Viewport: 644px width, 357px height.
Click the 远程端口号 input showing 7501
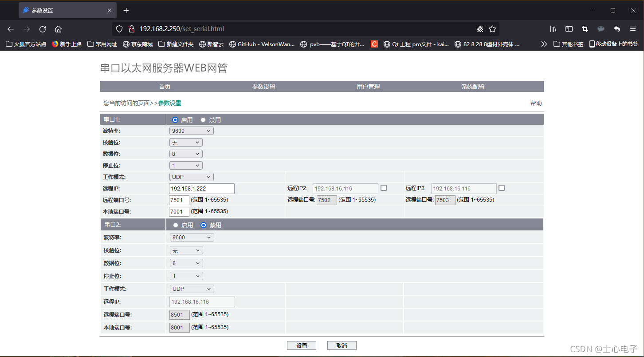[x=179, y=200]
